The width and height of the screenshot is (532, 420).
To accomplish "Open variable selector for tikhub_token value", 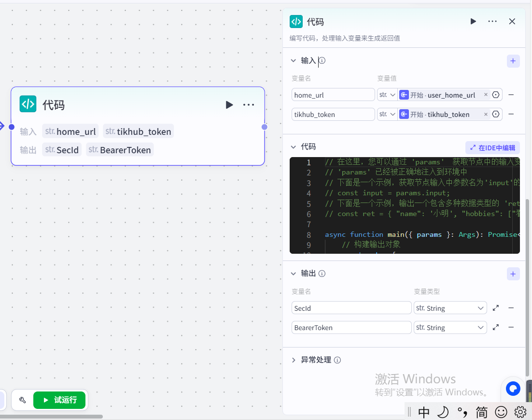I will (495, 114).
